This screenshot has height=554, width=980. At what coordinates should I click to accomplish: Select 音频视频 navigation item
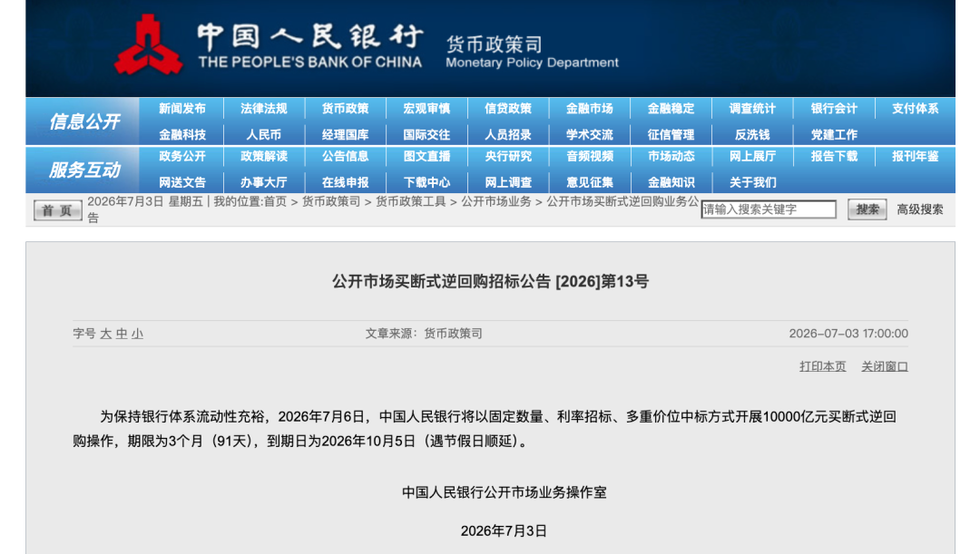click(x=590, y=156)
